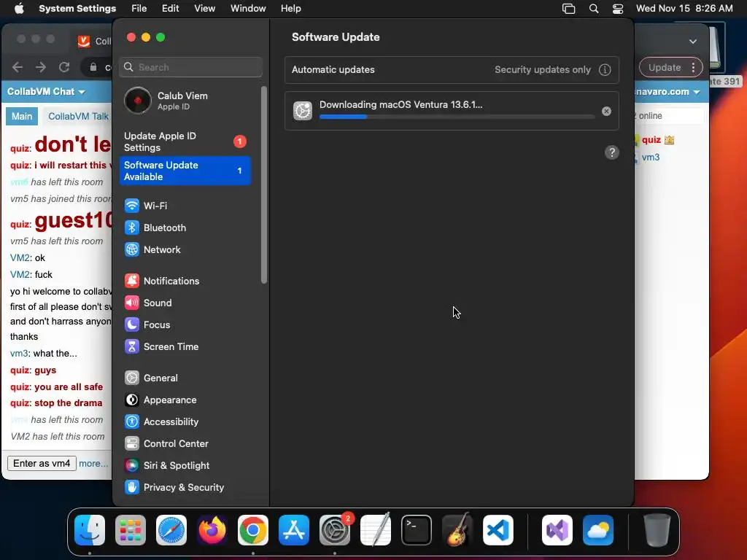Open the Edit menu

coord(171,9)
